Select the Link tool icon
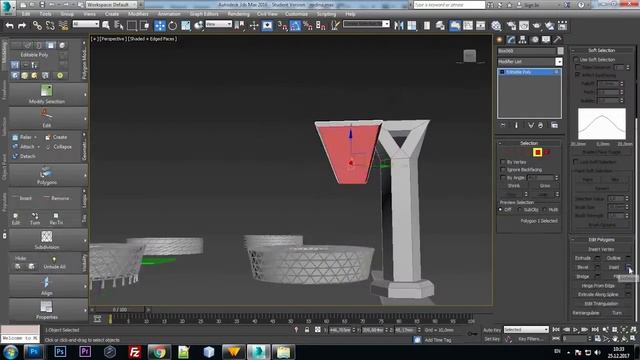The height and width of the screenshot is (360, 640). [x=37, y=26]
